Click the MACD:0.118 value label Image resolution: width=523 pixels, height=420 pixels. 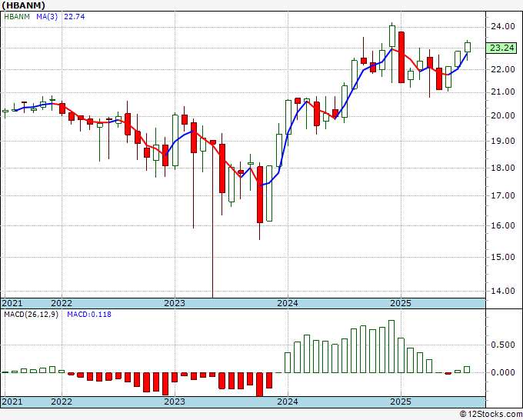[89, 315]
